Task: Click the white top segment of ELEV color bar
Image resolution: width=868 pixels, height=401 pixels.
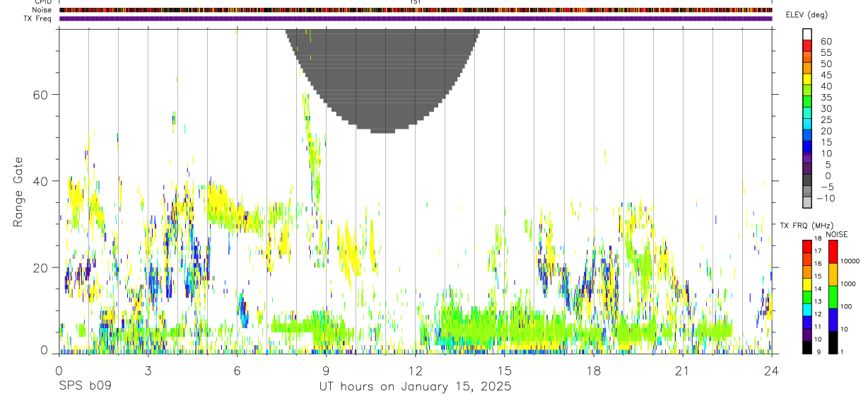Action: [x=807, y=33]
